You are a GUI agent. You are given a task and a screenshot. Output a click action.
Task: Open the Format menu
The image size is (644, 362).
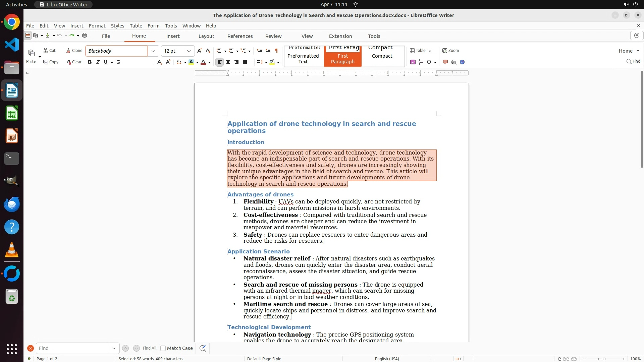97,26
